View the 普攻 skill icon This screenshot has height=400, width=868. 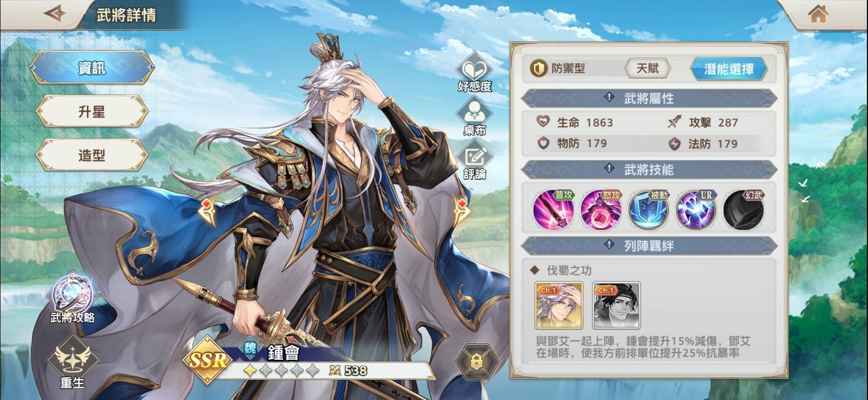554,210
